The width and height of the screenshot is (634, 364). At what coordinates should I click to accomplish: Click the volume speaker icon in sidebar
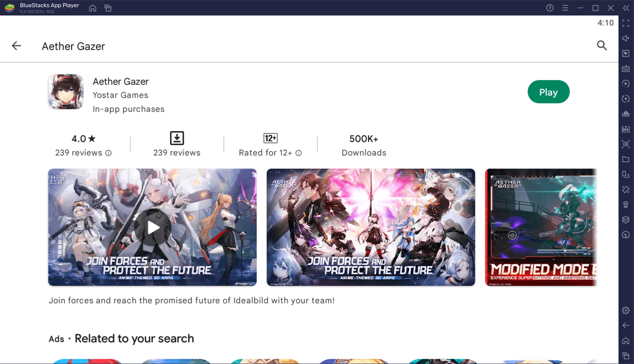(626, 39)
